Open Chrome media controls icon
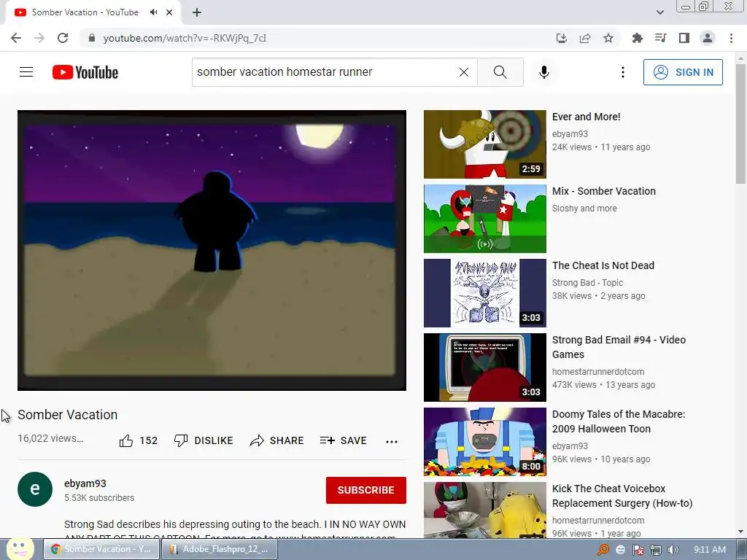This screenshot has width=747, height=560. tap(661, 38)
